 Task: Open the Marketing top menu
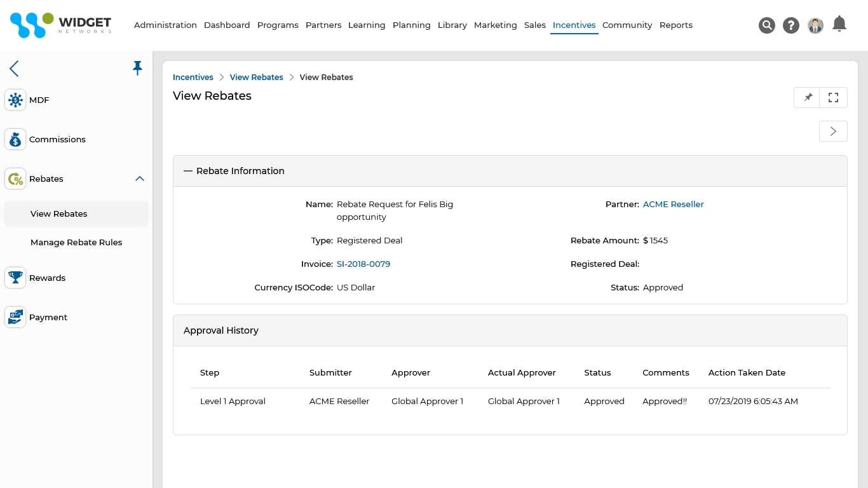click(495, 25)
